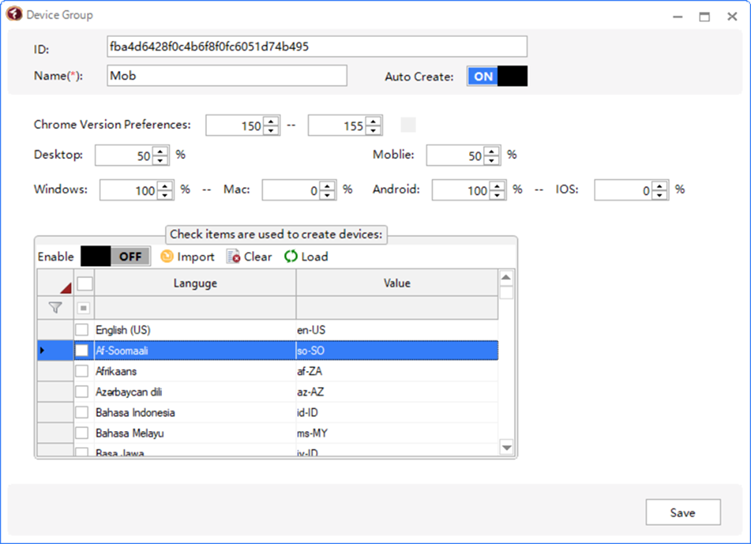751x544 pixels.
Task: Increase the IOS percentage value
Action: coord(660,186)
